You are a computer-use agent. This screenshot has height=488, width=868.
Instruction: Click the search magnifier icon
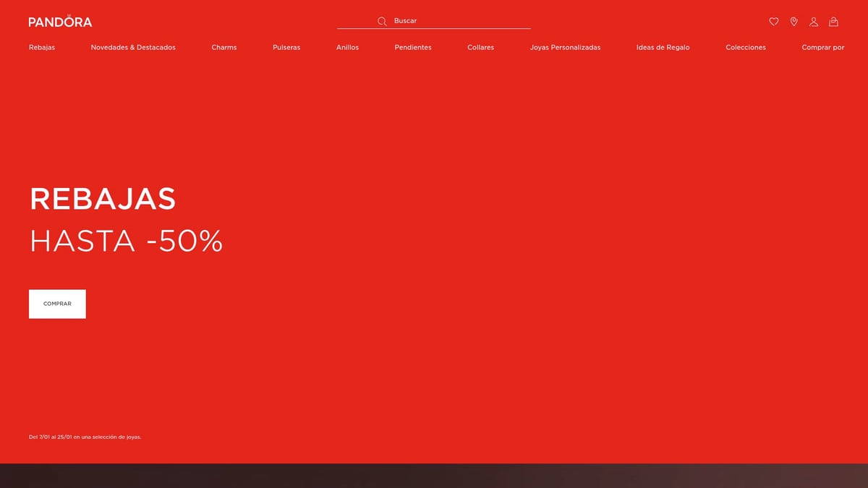pyautogui.click(x=382, y=21)
